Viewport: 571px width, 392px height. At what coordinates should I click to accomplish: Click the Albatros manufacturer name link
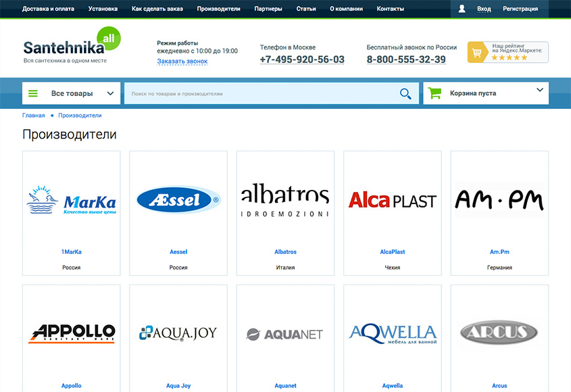point(285,251)
